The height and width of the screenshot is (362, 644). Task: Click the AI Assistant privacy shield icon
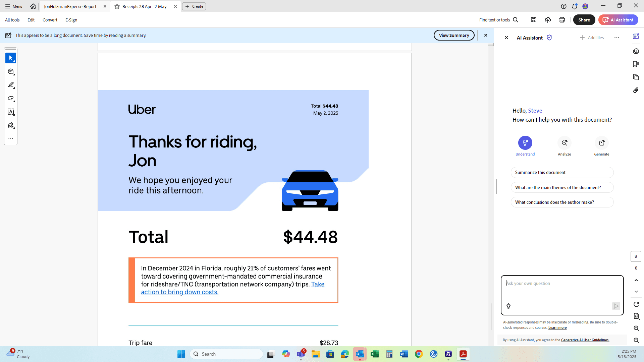tap(549, 38)
